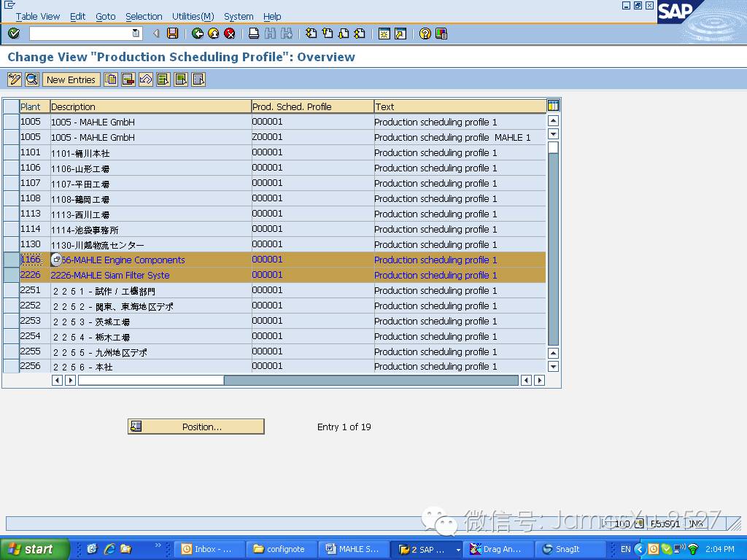Jump to first page icon
Viewport: 747px width, 560px height.
[x=311, y=34]
